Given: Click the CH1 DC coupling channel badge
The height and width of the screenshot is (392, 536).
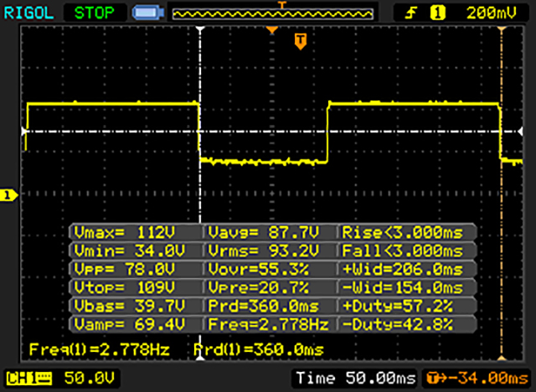Looking at the screenshot, I should coord(28,379).
